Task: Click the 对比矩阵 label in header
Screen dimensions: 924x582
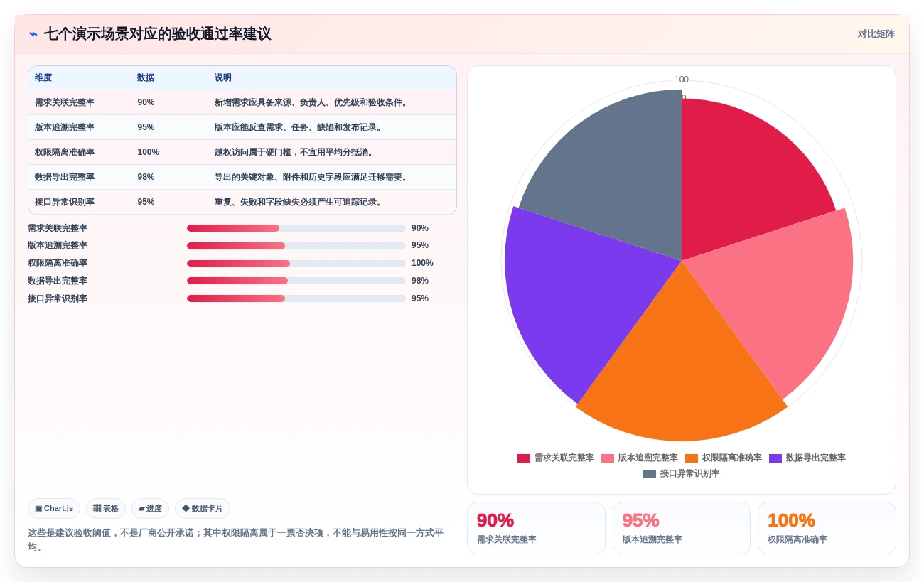Action: click(x=876, y=34)
